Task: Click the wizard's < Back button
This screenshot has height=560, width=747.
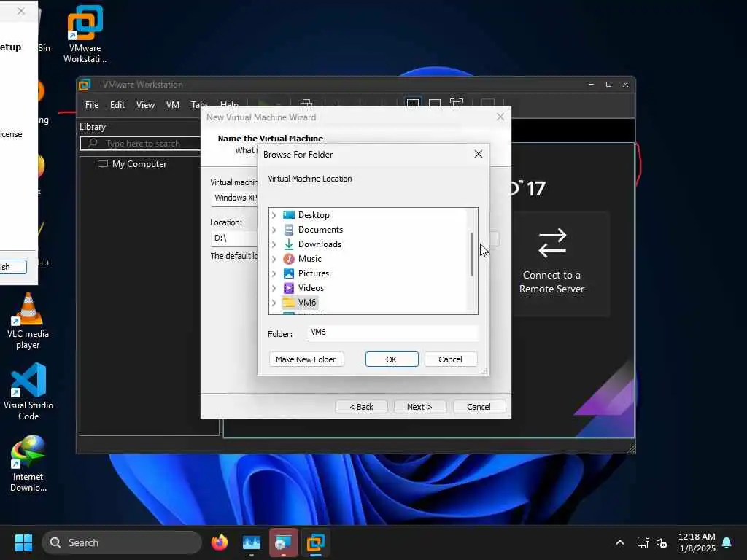Action: 362,407
